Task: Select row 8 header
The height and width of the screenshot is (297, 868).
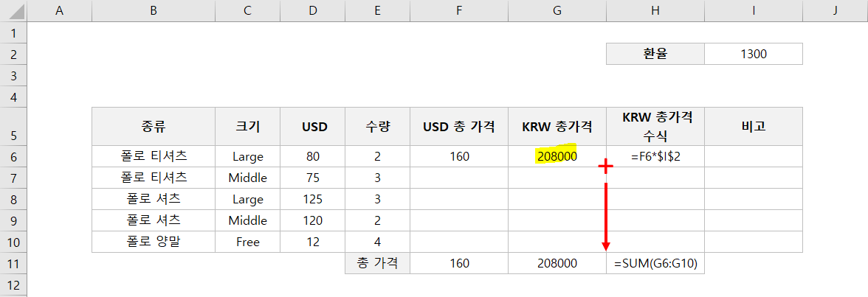Action: 13,199
